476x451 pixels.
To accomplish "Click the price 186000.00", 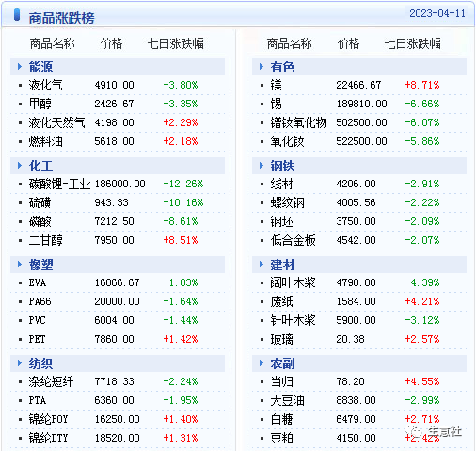I will [119, 184].
